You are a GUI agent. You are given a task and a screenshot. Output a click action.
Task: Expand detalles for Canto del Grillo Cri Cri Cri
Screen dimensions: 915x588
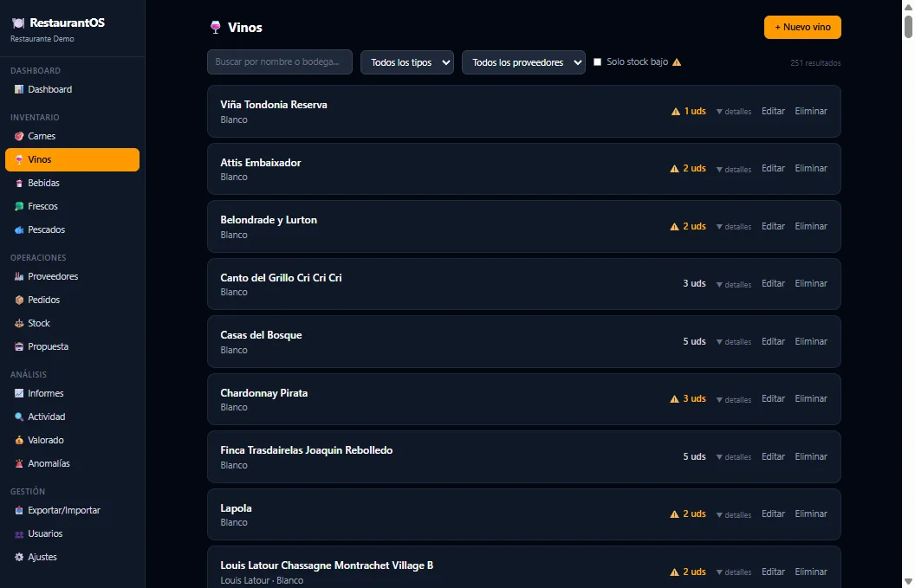click(x=734, y=284)
